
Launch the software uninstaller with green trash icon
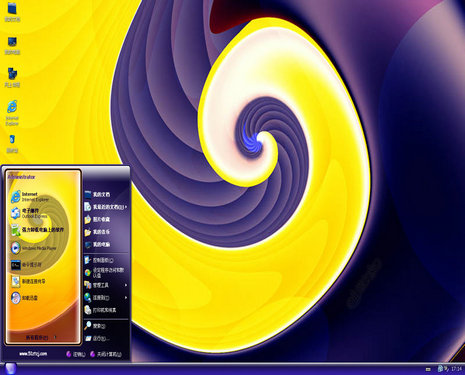click(37, 230)
